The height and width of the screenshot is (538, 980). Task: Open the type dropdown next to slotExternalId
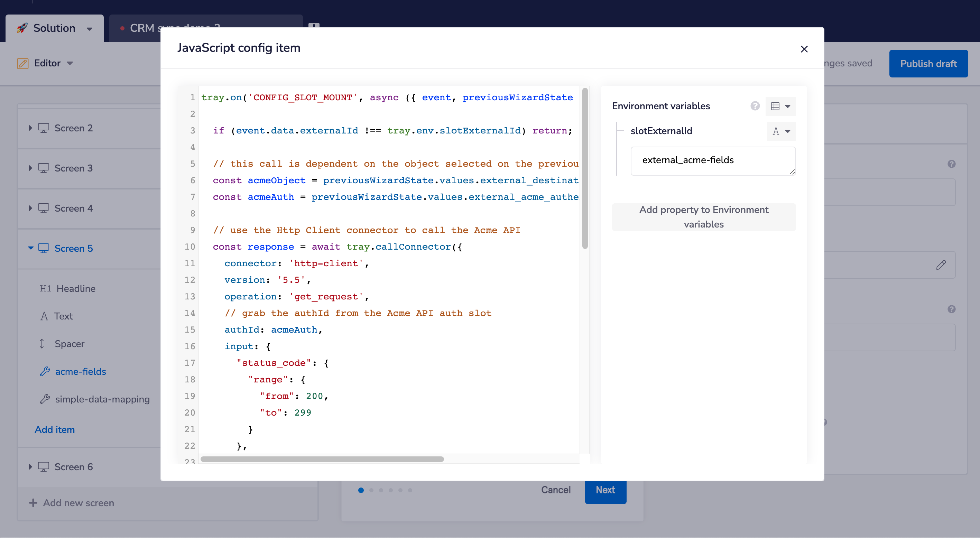(781, 131)
